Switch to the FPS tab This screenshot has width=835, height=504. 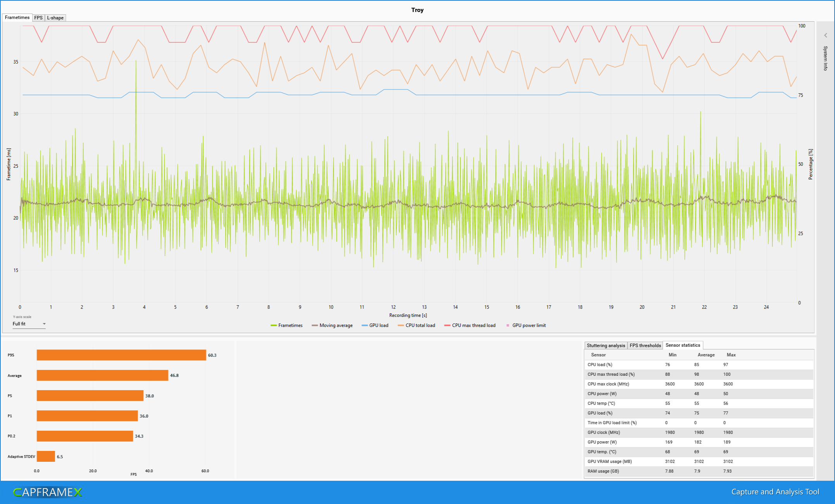(38, 17)
